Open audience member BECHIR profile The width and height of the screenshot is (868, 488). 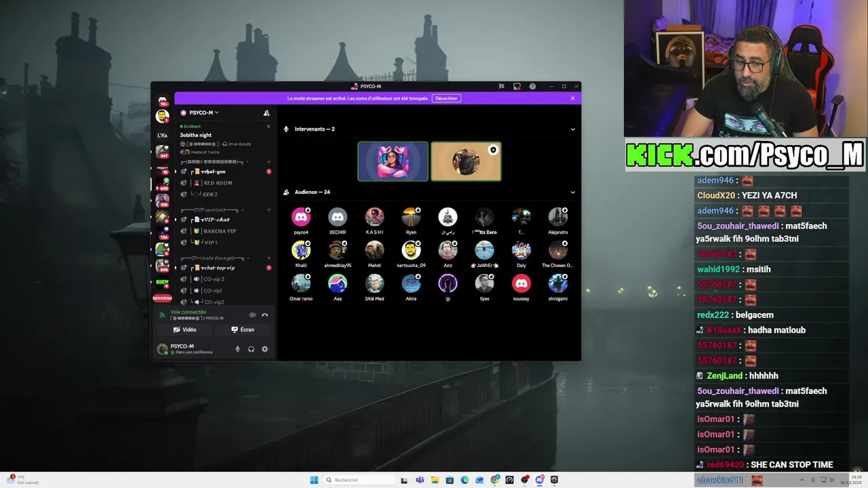pos(338,221)
